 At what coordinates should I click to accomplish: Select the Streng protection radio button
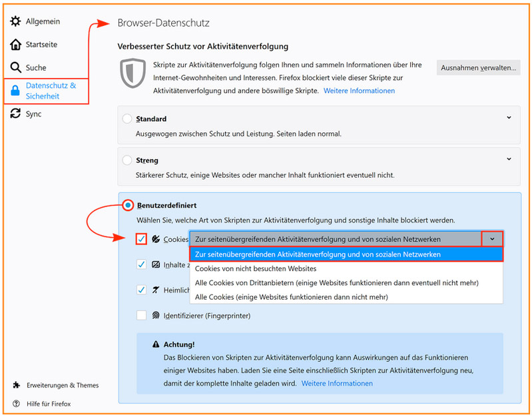click(x=127, y=160)
